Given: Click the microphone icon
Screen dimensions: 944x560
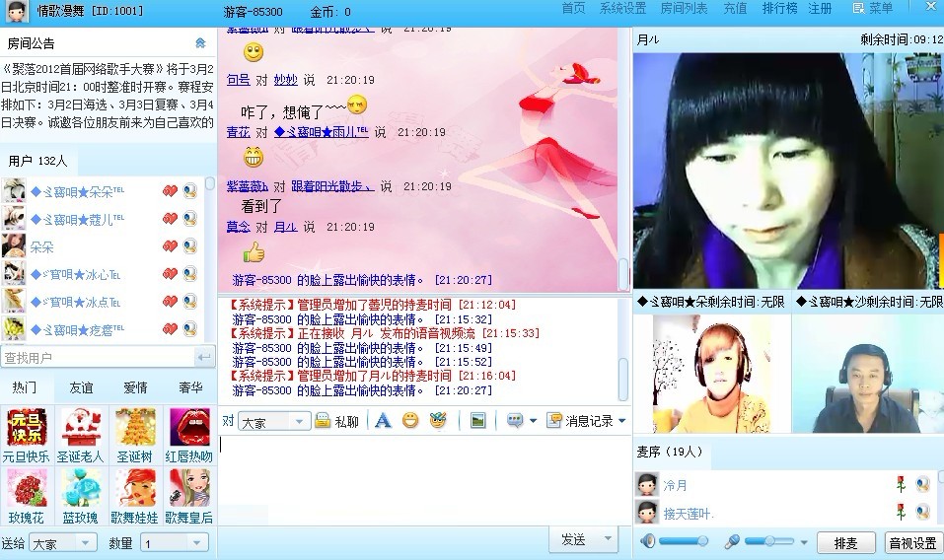Looking at the screenshot, I should [732, 541].
